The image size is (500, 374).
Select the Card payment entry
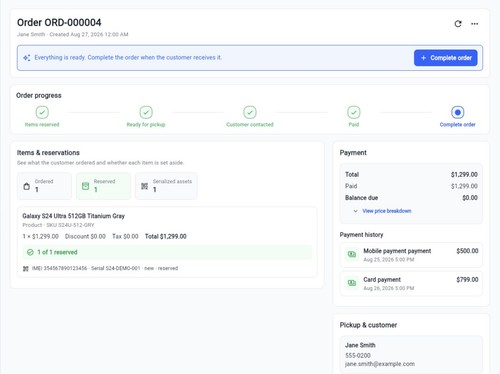[411, 284]
